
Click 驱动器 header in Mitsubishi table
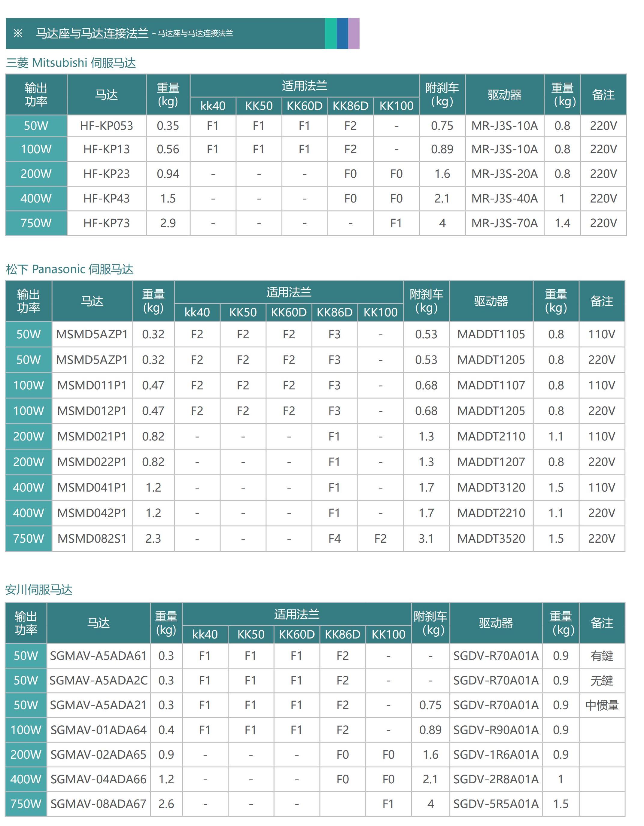click(504, 95)
